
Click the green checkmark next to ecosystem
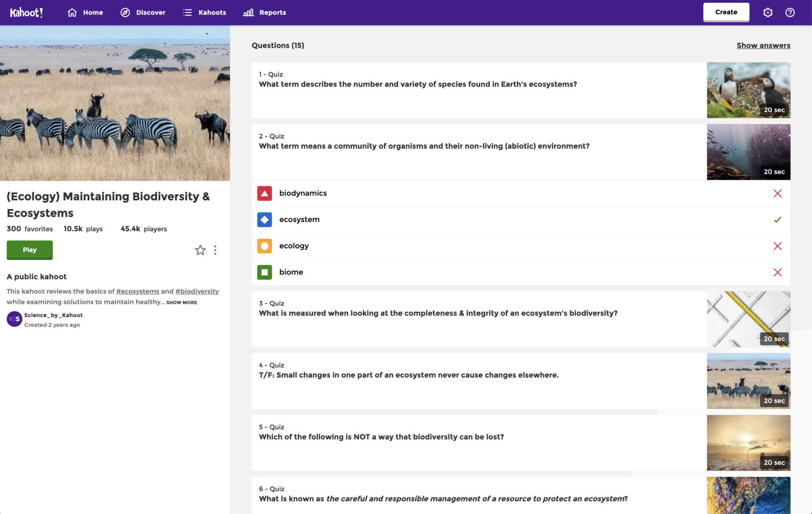(x=778, y=219)
